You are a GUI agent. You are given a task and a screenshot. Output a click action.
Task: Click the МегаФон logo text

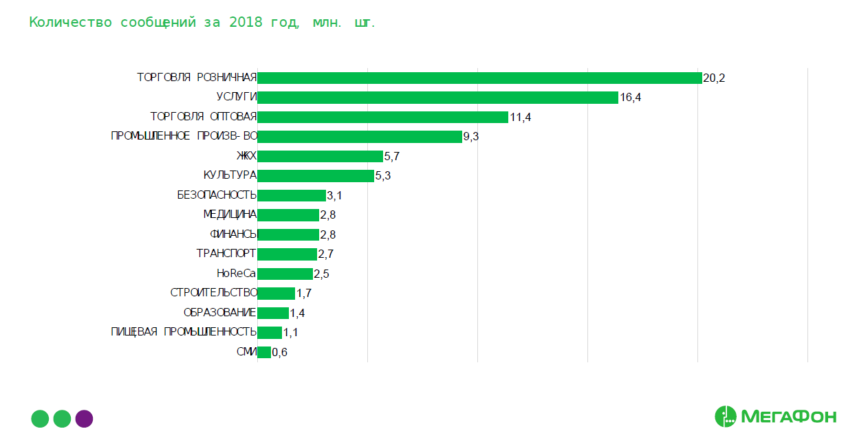point(788,417)
